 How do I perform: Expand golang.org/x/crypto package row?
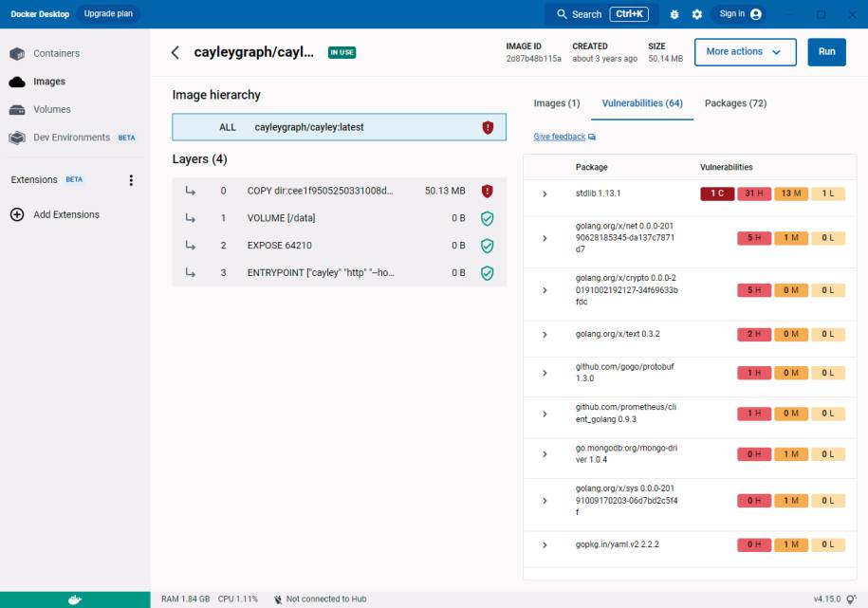pos(545,290)
